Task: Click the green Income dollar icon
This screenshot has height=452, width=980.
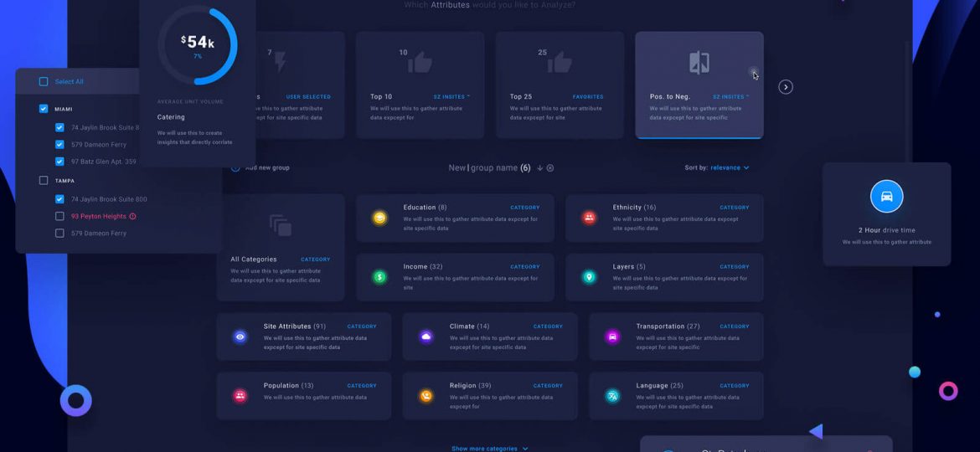Action: pos(379,277)
